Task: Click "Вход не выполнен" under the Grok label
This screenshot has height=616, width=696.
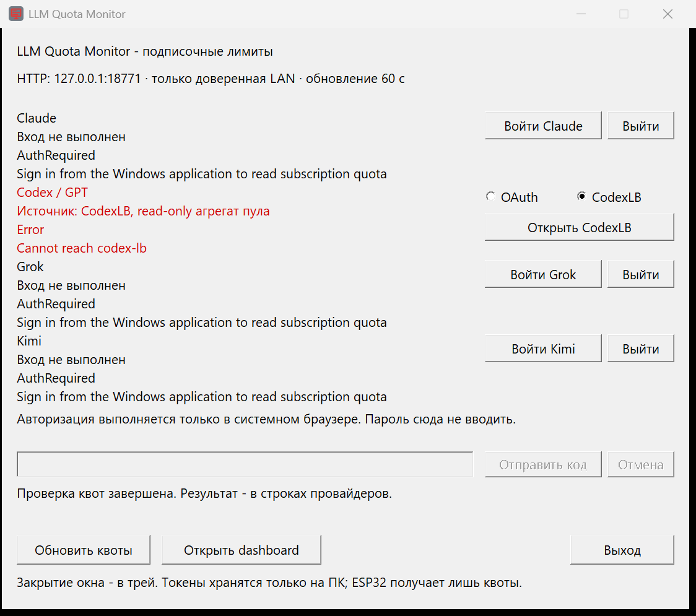Action: (x=71, y=285)
